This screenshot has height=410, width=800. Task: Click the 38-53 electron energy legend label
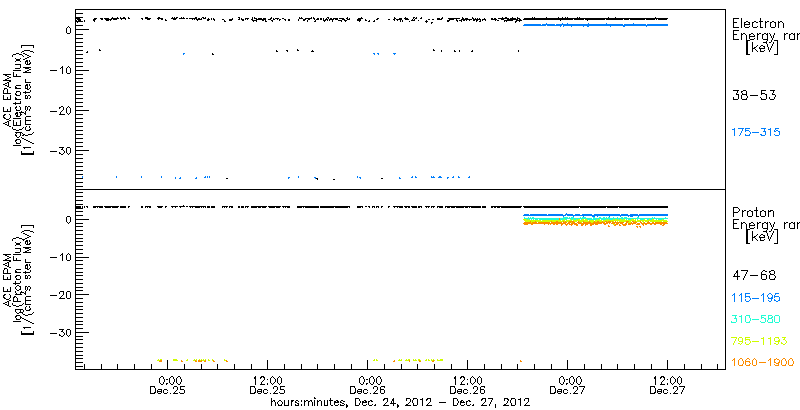(x=754, y=95)
